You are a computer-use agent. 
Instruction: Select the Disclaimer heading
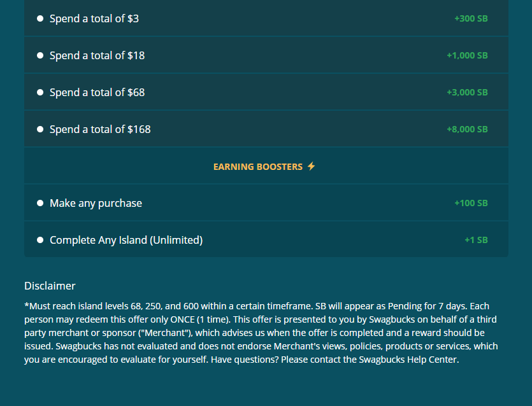click(49, 286)
